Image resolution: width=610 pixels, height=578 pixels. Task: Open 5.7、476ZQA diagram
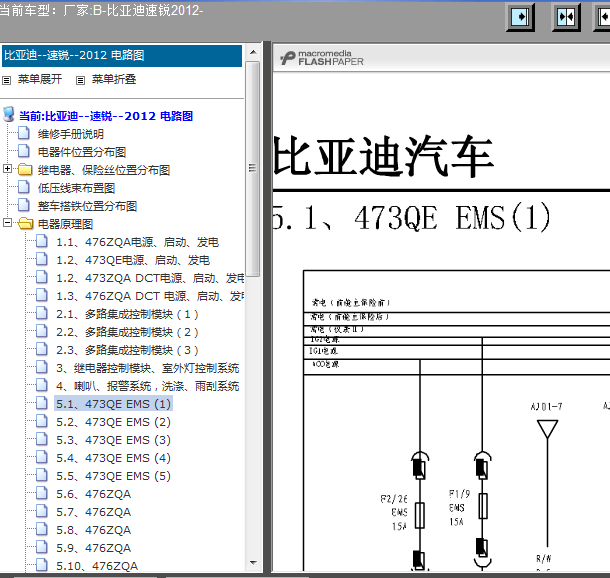tap(93, 512)
